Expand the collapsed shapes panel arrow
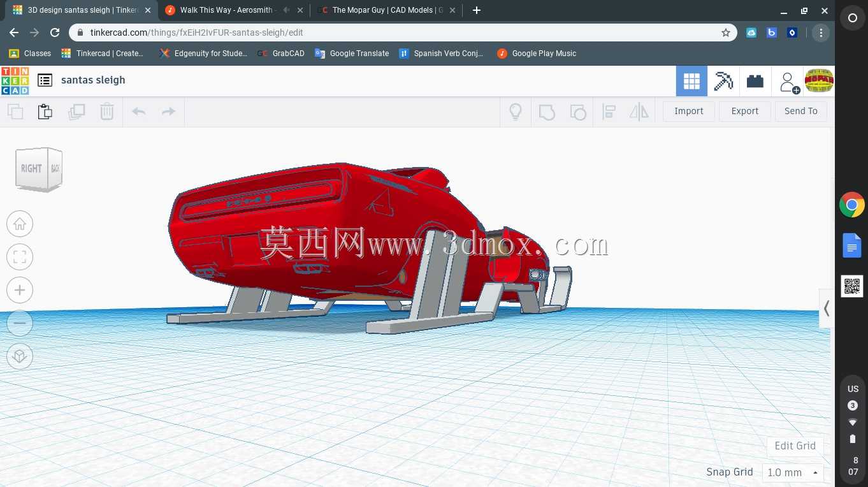This screenshot has height=487, width=868. [x=826, y=309]
